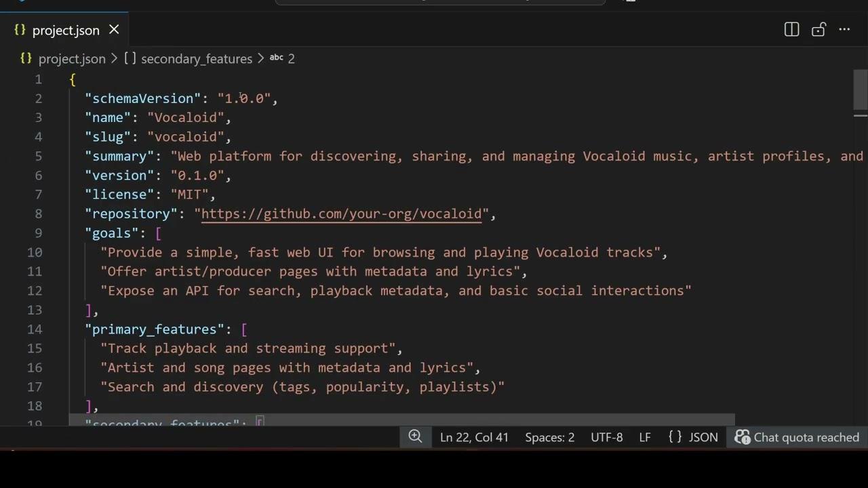Screen dimensions: 868x488
Task: Change end of line sequence LF
Action: 645,437
